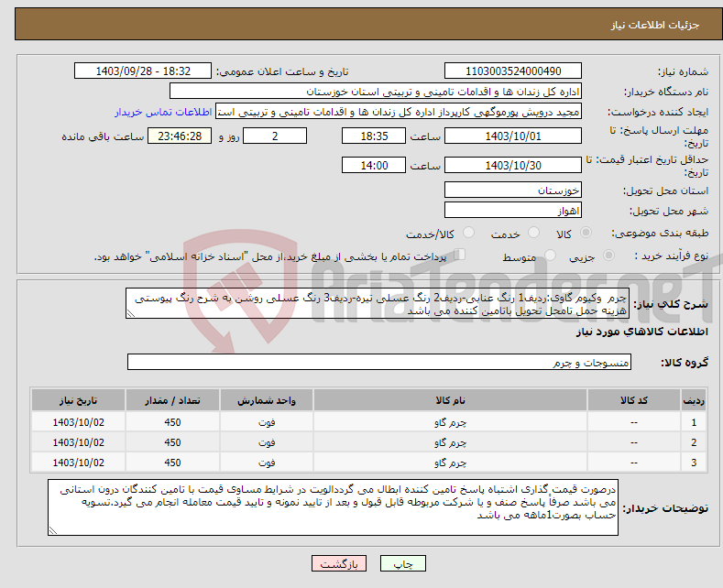This screenshot has height=588, width=723.
Task: Select the خدمت radio button
Action: tap(533, 233)
